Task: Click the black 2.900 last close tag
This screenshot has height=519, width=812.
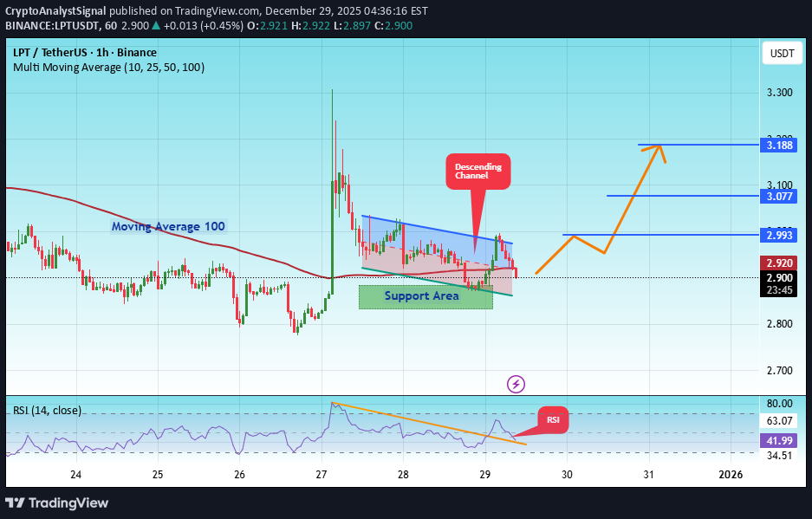Action: pyautogui.click(x=777, y=278)
